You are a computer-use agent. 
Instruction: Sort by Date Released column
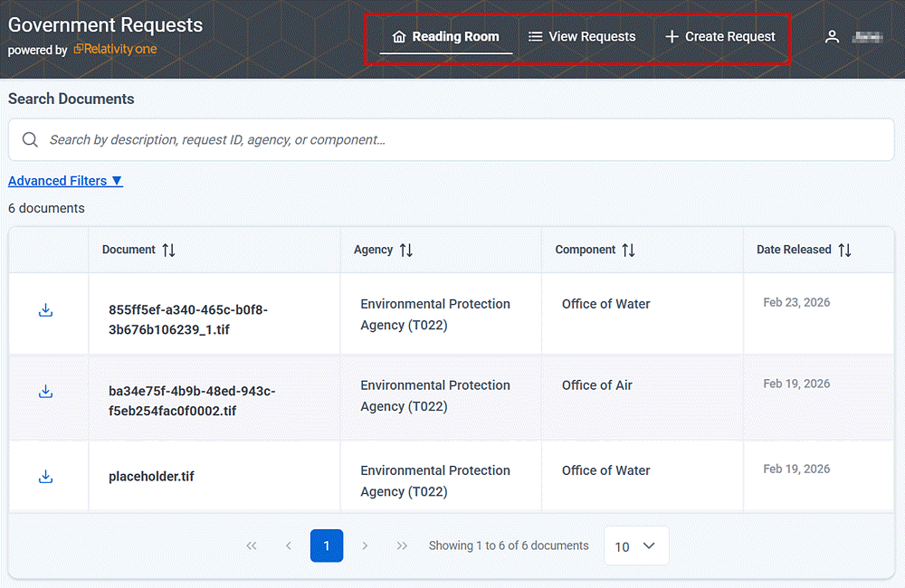click(844, 250)
